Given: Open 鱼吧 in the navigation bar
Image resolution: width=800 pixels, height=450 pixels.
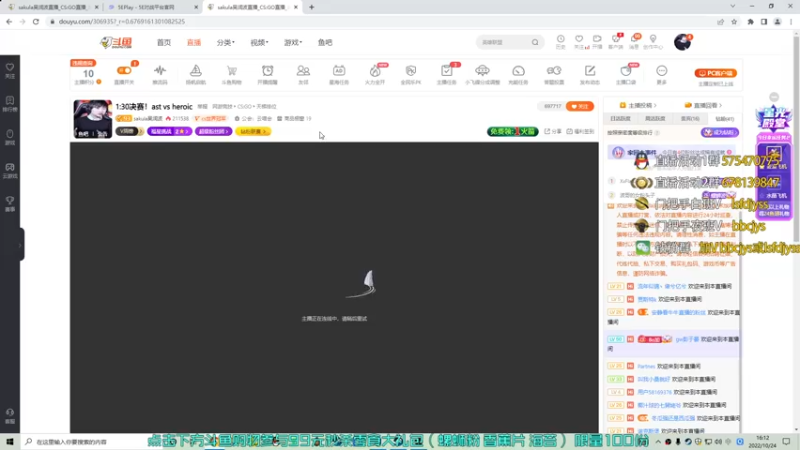Looking at the screenshot, I should coord(325,42).
